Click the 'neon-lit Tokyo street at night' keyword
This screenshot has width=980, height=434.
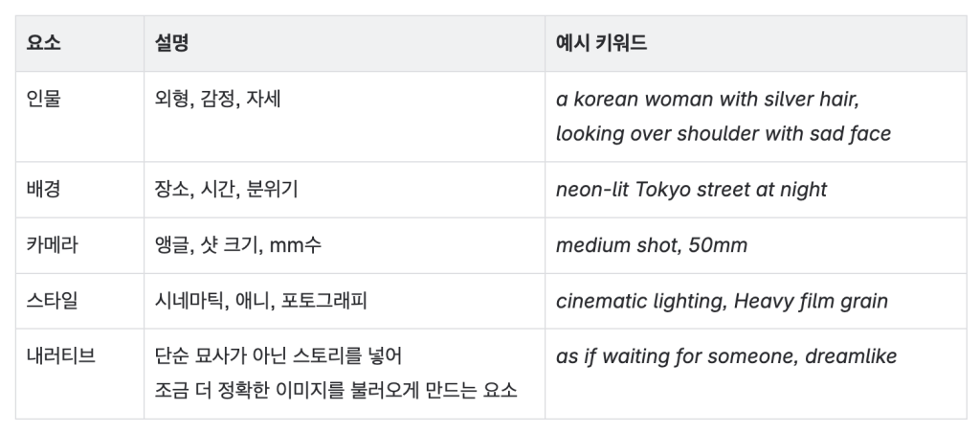[x=691, y=189]
